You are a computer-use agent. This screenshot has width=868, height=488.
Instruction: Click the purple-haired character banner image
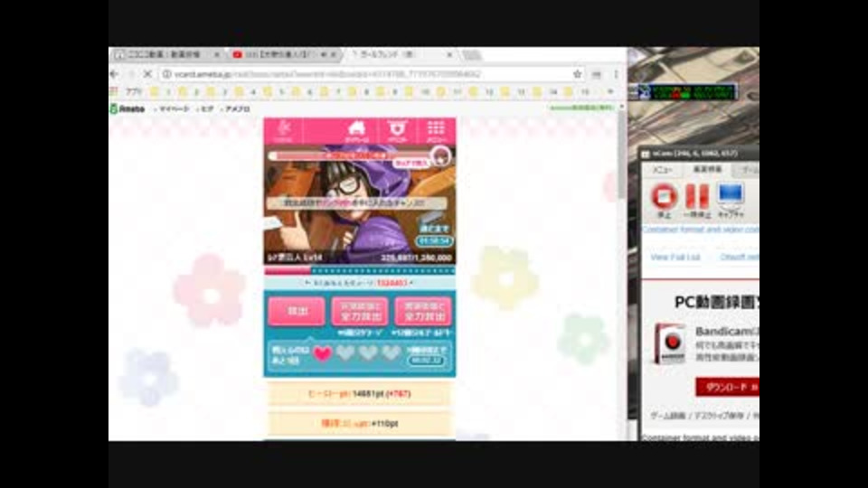[x=360, y=205]
